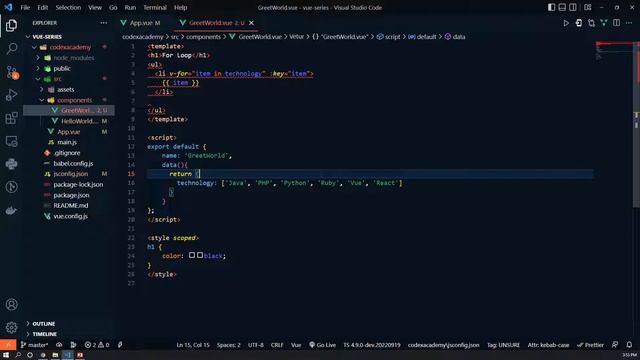Open editor More Actions ellipsis
Viewport: 640px width, 360px height.
point(629,23)
